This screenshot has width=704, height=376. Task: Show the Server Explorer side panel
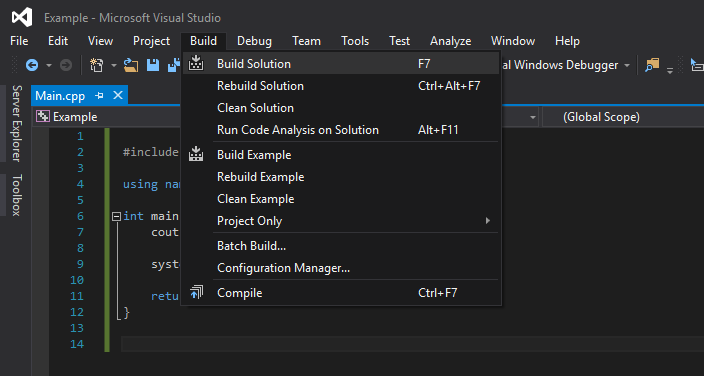click(x=17, y=123)
